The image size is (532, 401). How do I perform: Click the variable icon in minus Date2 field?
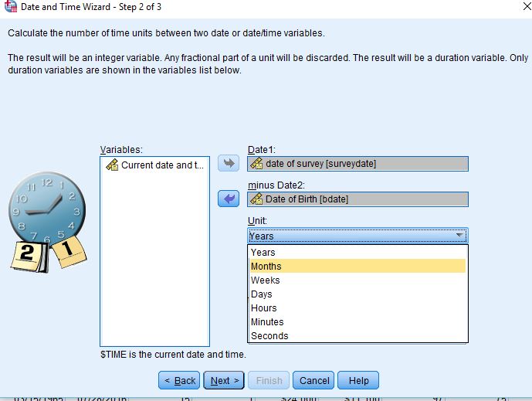click(x=256, y=199)
